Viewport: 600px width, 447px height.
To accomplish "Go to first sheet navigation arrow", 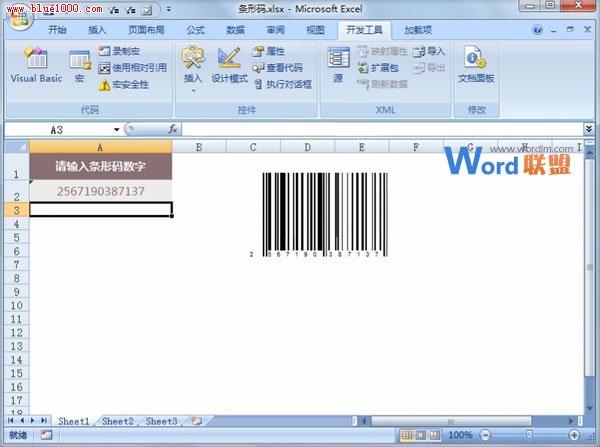I will tap(10, 421).
